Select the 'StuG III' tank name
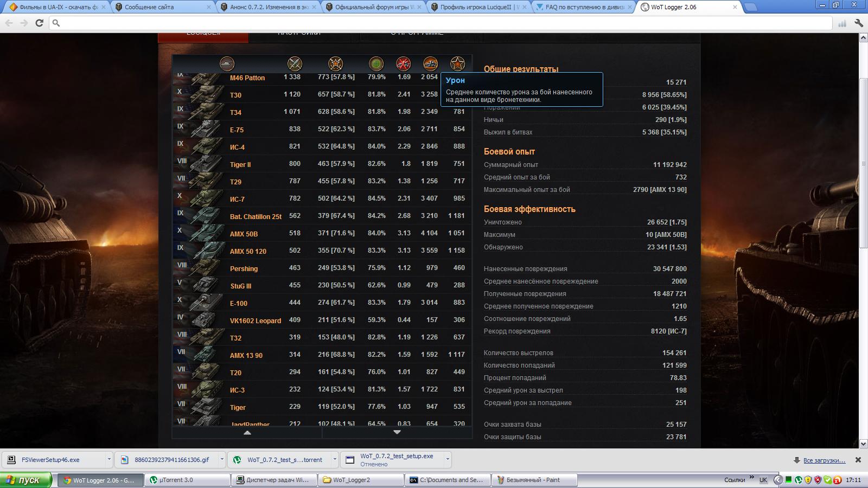The width and height of the screenshot is (868, 488). tap(241, 286)
